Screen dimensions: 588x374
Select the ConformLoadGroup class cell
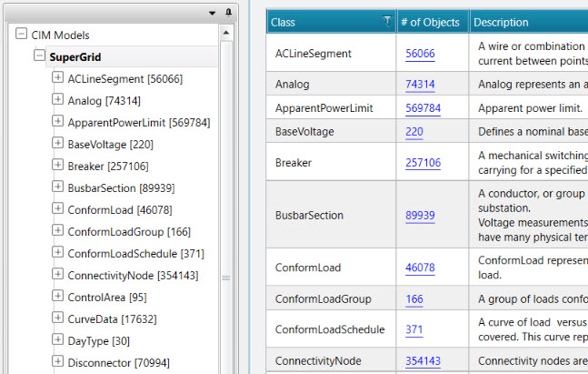[331, 298]
